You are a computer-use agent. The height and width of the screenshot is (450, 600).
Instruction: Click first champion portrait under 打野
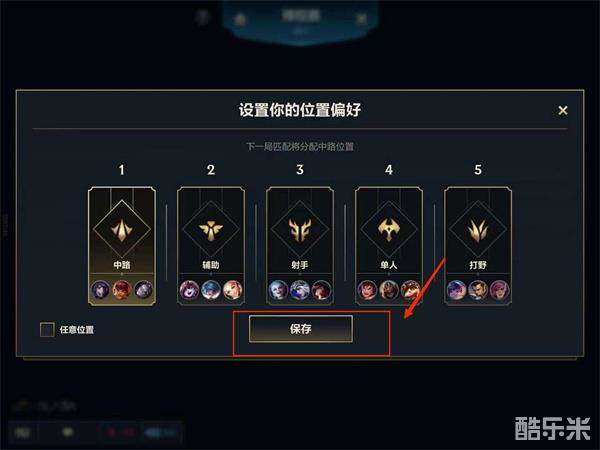[456, 290]
